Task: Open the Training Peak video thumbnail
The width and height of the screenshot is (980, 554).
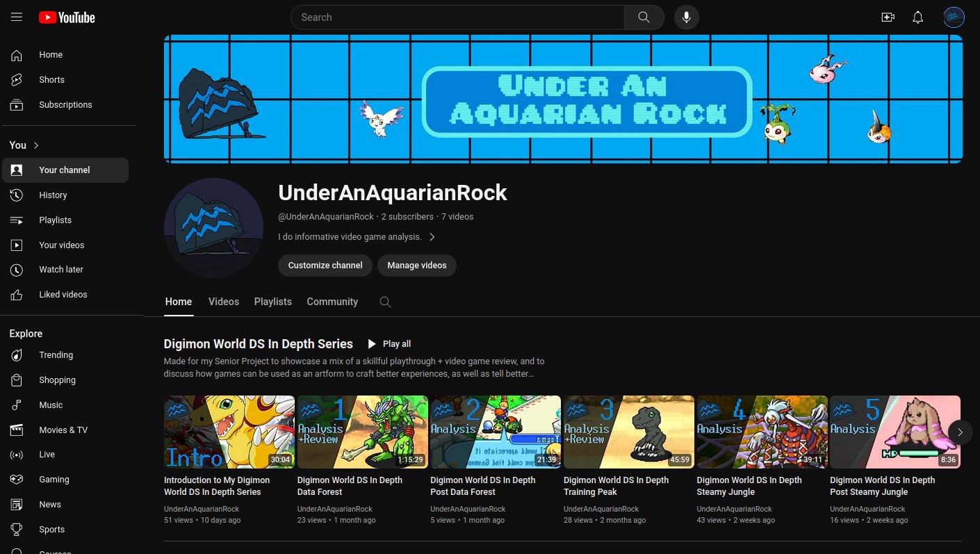Action: [x=629, y=432]
